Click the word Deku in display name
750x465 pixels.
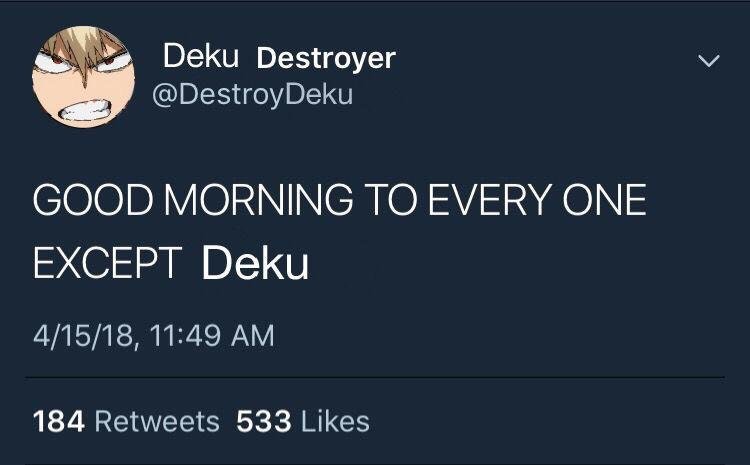coord(201,58)
